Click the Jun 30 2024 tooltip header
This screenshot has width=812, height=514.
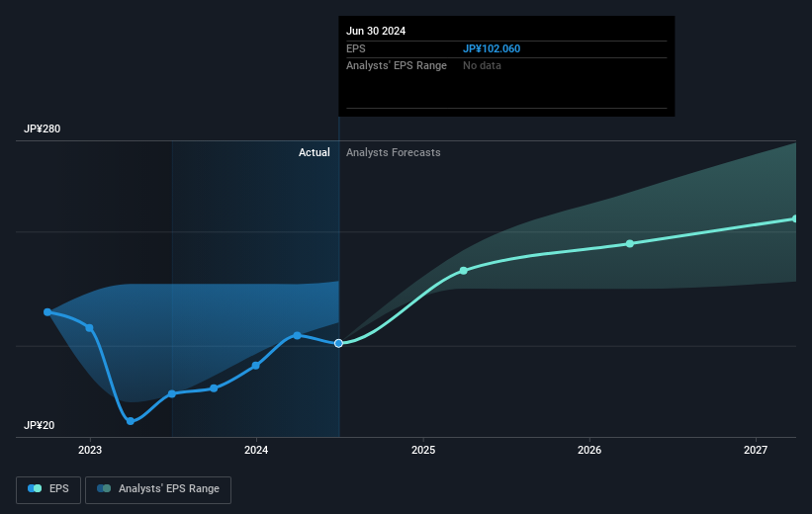pos(376,31)
